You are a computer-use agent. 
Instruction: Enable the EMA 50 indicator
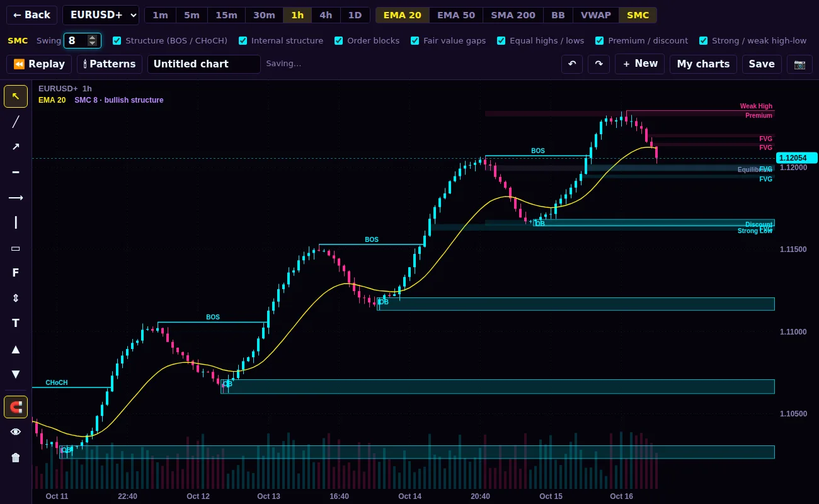point(456,15)
